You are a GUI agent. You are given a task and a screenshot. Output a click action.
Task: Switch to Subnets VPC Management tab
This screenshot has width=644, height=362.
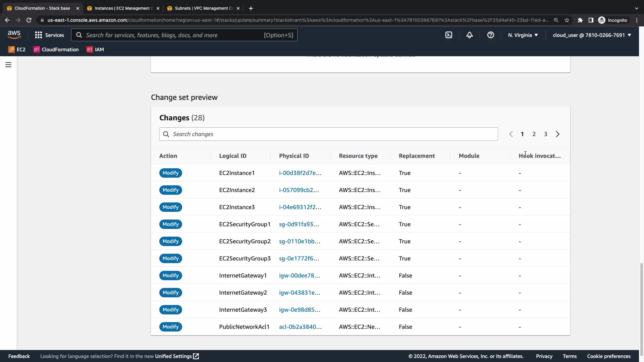coord(204,8)
